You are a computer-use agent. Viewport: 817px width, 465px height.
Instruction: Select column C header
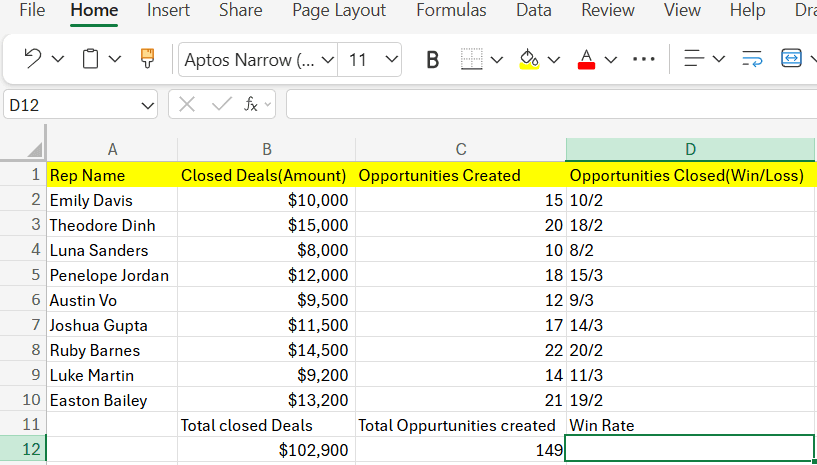[x=461, y=150]
